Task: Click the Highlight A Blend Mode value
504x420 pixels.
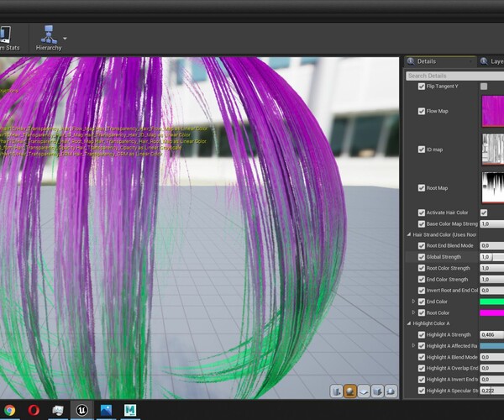Action: tap(491, 357)
